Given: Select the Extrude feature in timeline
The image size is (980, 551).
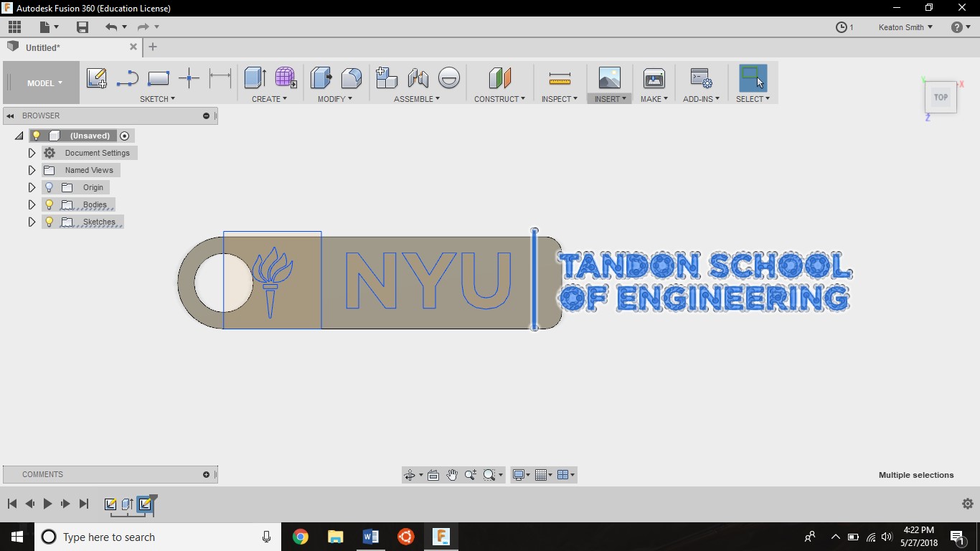Looking at the screenshot, I should (x=127, y=504).
